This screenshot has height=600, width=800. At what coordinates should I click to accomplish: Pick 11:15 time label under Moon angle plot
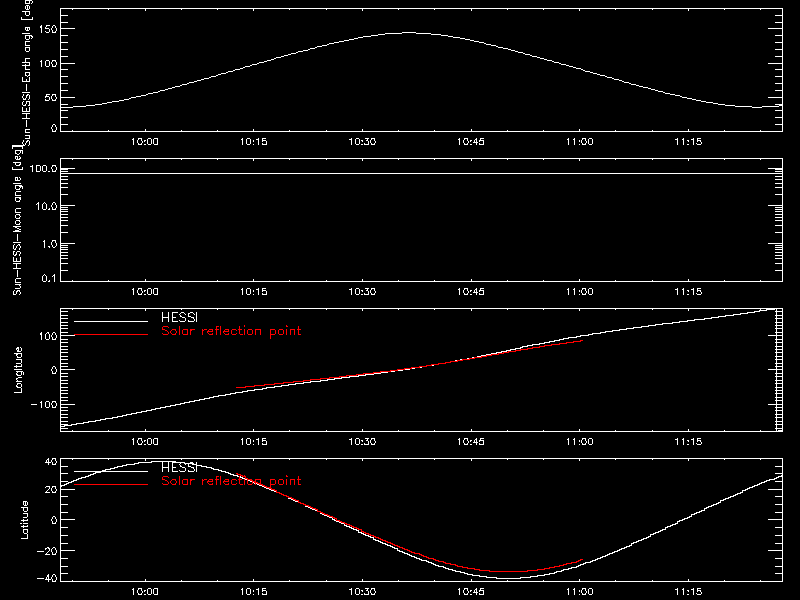[688, 292]
